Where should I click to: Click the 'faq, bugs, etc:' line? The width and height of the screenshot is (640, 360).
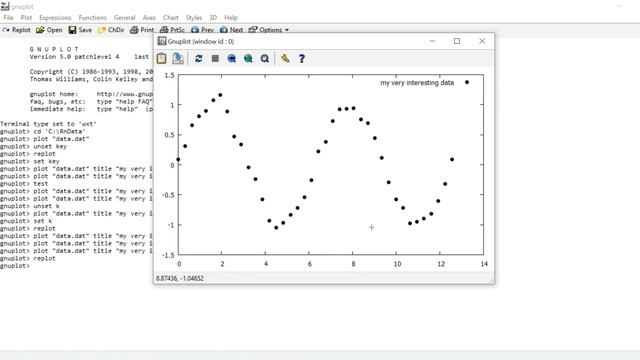point(91,102)
